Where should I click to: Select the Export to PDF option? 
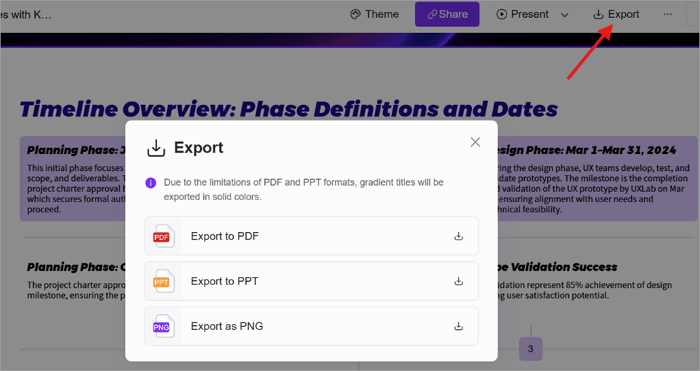(x=311, y=236)
